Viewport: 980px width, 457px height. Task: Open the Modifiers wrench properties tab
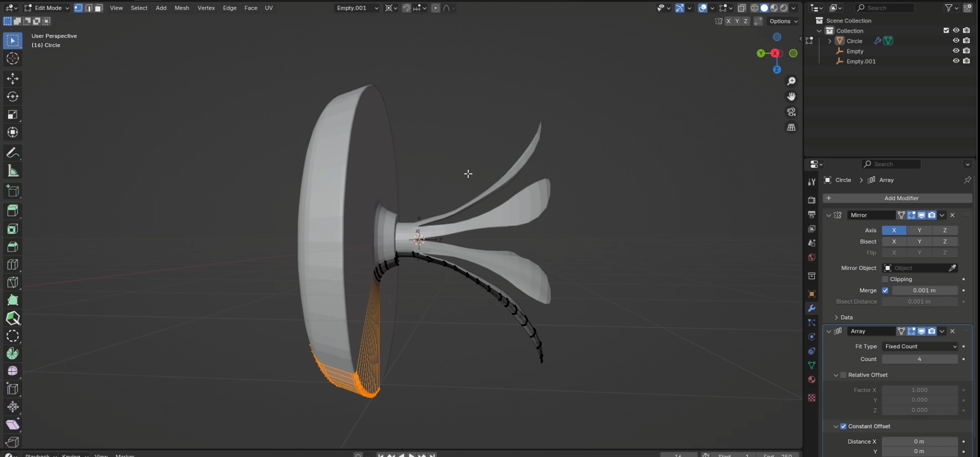pos(812,308)
